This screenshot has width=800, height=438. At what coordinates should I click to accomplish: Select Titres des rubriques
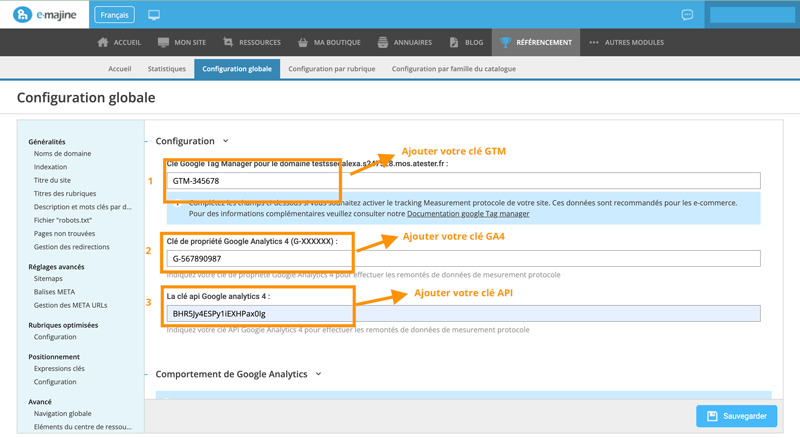[x=65, y=193]
